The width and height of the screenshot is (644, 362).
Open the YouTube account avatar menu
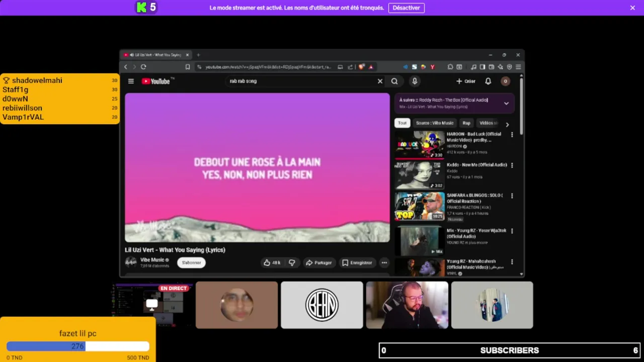[x=506, y=81]
